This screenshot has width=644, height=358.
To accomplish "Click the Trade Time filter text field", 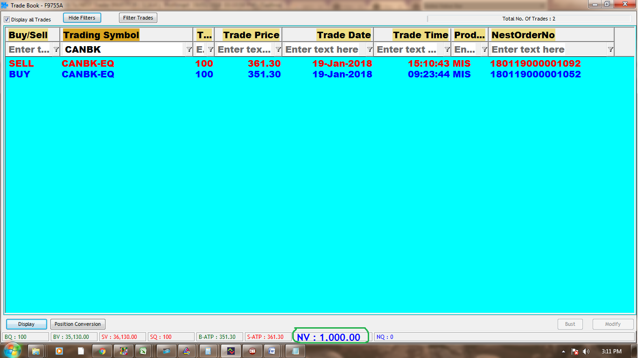I will click(x=407, y=49).
